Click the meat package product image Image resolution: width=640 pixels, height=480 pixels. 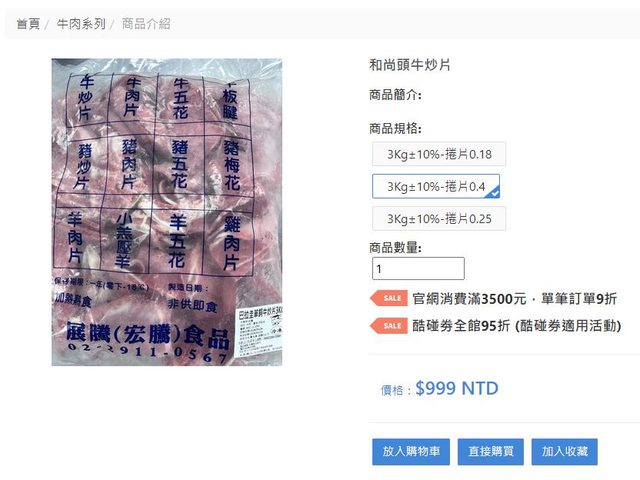167,212
